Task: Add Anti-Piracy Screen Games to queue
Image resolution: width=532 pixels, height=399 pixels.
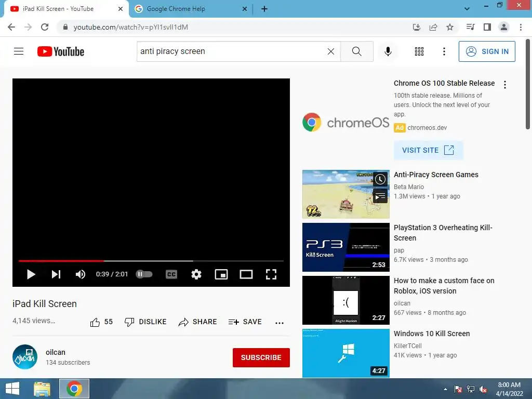Action: pyautogui.click(x=380, y=196)
